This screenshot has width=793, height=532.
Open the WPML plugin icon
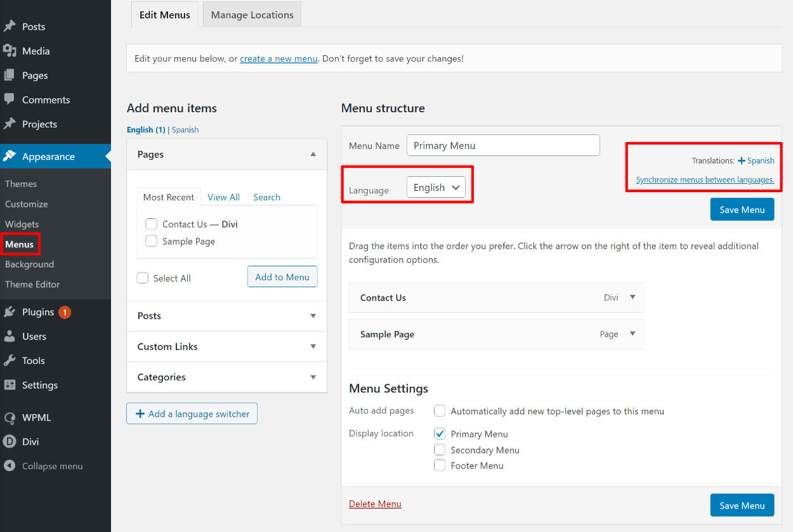(x=10, y=418)
